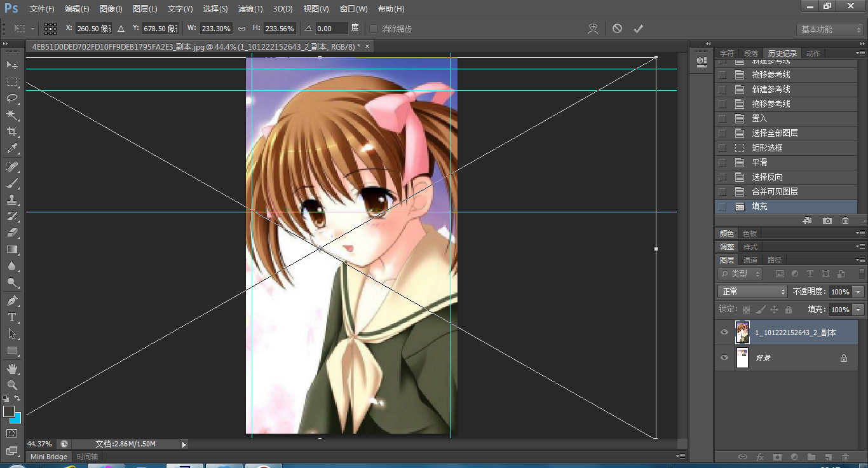The height and width of the screenshot is (468, 868).
Task: Hide the 1_101222152643_2_副本 layer eye
Action: pyautogui.click(x=724, y=333)
